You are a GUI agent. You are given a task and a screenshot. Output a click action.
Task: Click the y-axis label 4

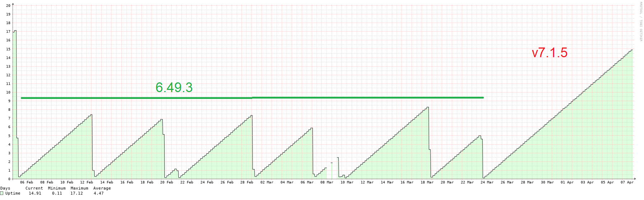click(x=9, y=145)
